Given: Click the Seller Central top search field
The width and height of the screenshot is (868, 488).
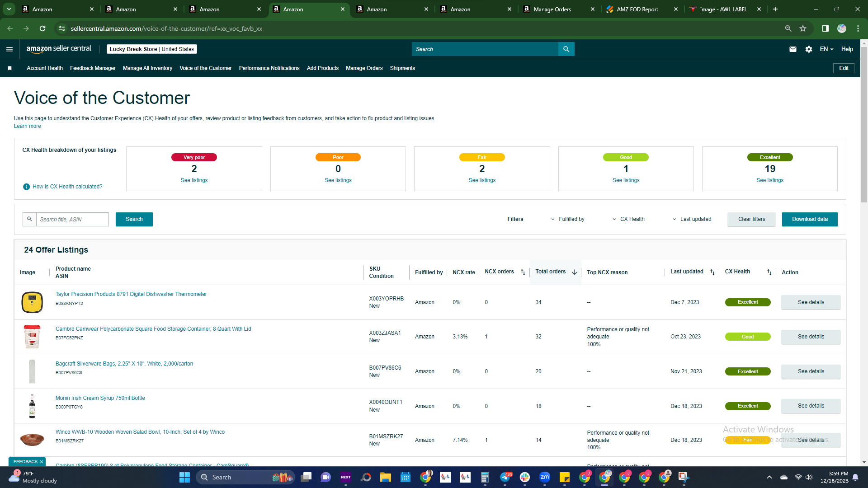Looking at the screenshot, I should click(485, 49).
